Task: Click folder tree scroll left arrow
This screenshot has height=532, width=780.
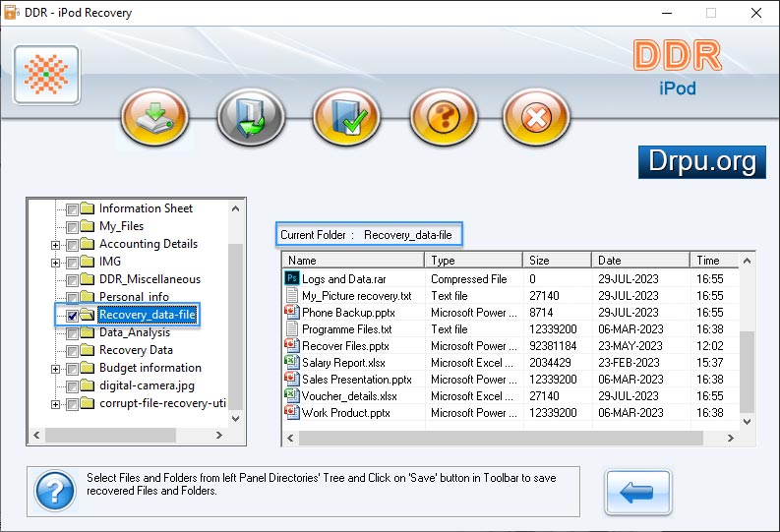Action: click(36, 435)
